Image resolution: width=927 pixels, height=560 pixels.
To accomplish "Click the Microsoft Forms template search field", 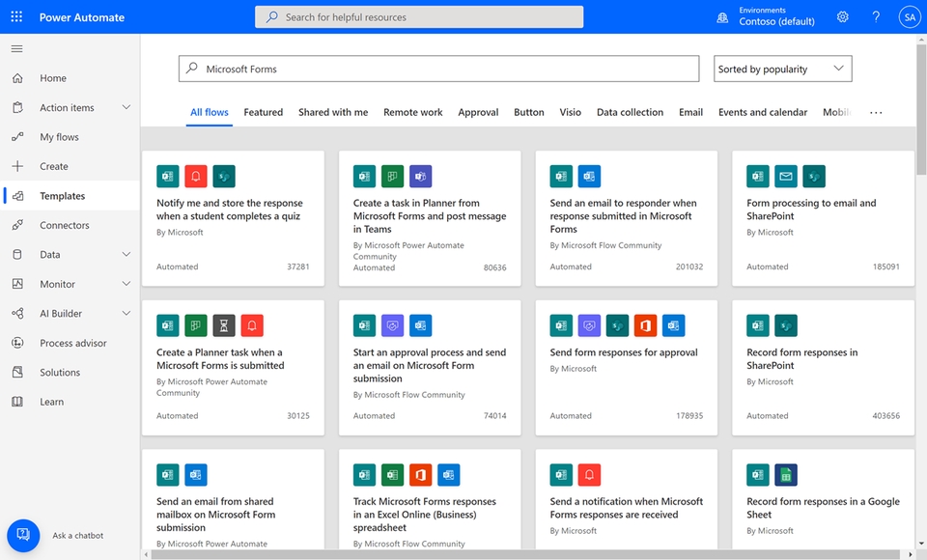I will click(438, 69).
